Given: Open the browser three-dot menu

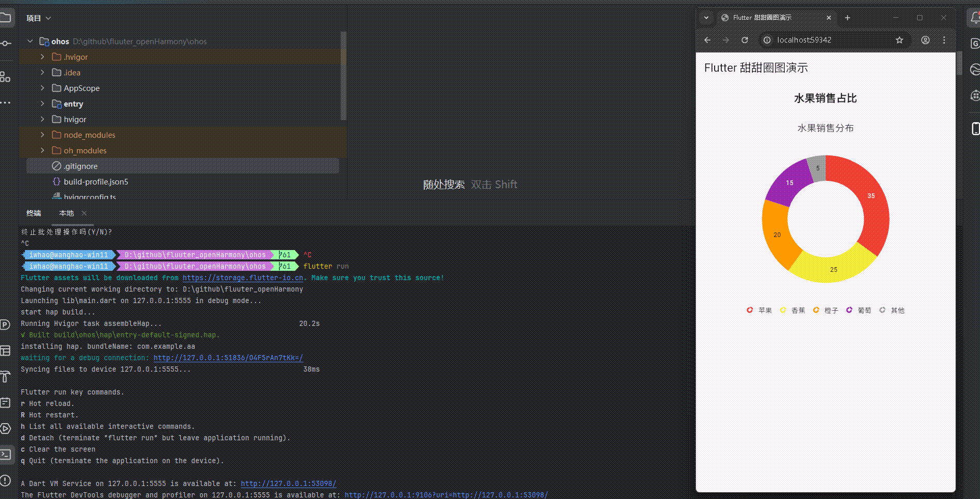Looking at the screenshot, I should click(944, 40).
